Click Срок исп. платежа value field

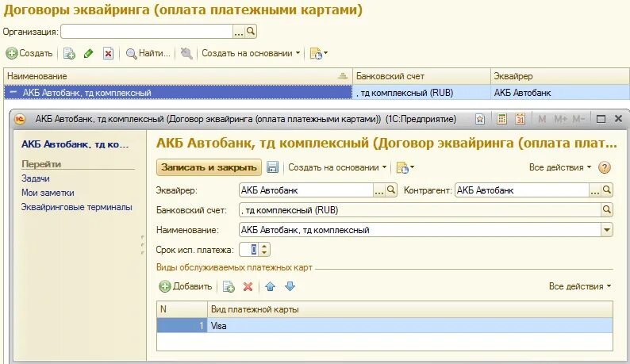pyautogui.click(x=249, y=250)
